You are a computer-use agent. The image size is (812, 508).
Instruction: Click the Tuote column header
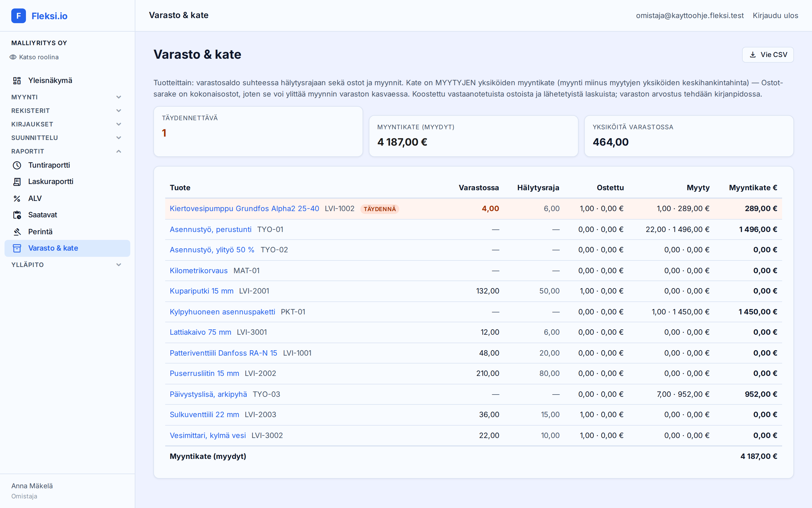(x=180, y=188)
